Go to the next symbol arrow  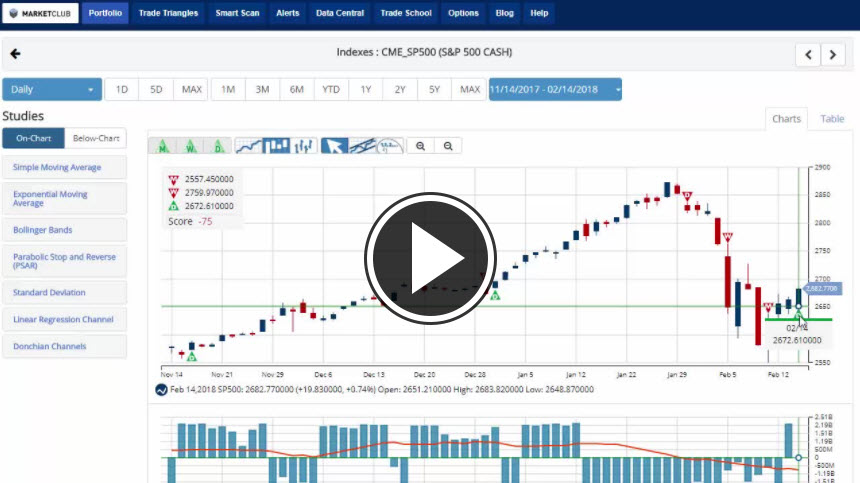(833, 55)
